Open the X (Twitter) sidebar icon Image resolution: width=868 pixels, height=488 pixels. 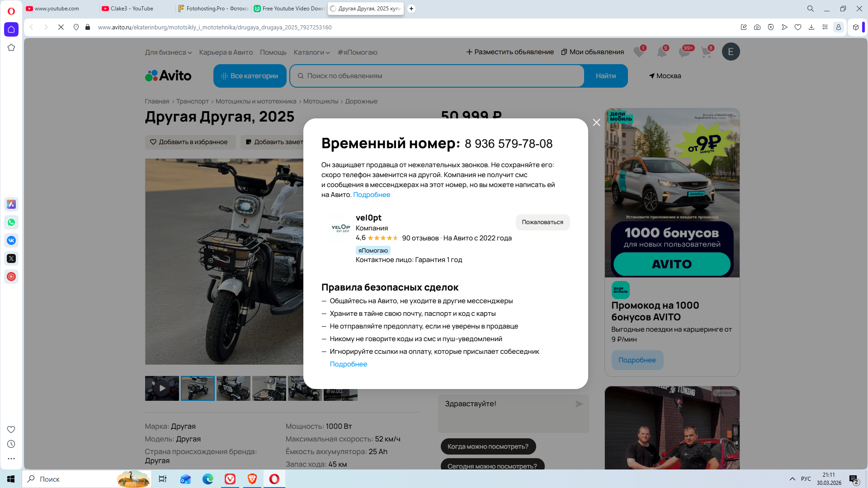click(11, 258)
